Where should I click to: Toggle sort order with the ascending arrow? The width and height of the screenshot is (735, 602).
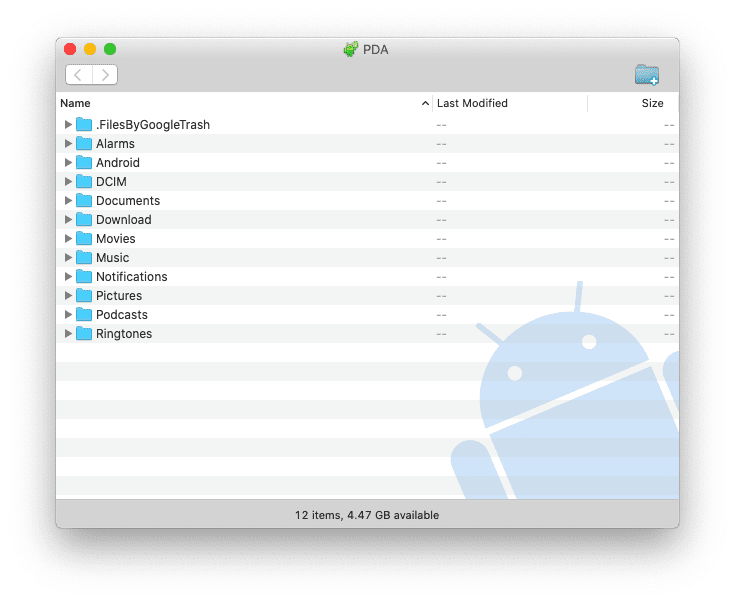[425, 103]
